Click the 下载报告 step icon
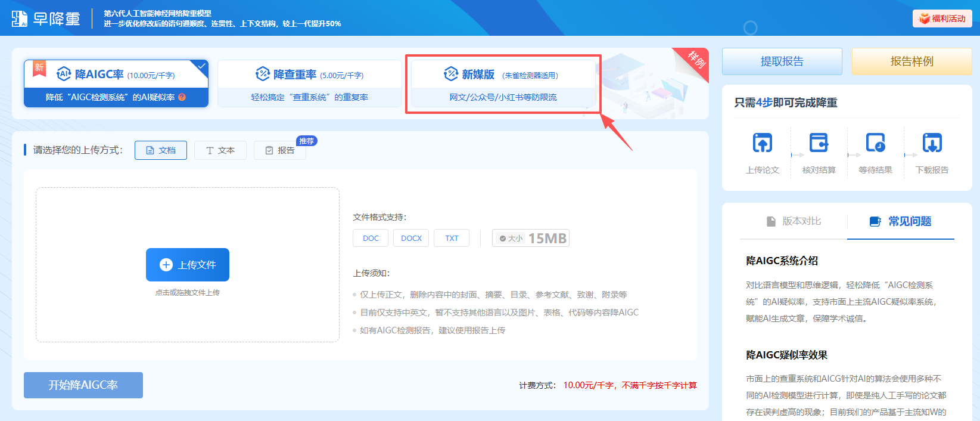Image resolution: width=980 pixels, height=421 pixels. pyautogui.click(x=932, y=143)
